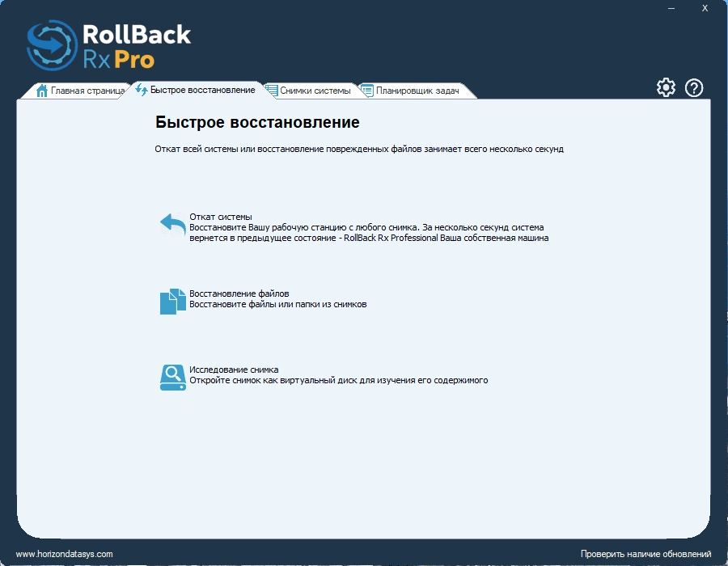Click the description starting 'Восстановите Вашу рабочую станцию'
Screen dimensions: 728x566
pyautogui.click(x=369, y=232)
